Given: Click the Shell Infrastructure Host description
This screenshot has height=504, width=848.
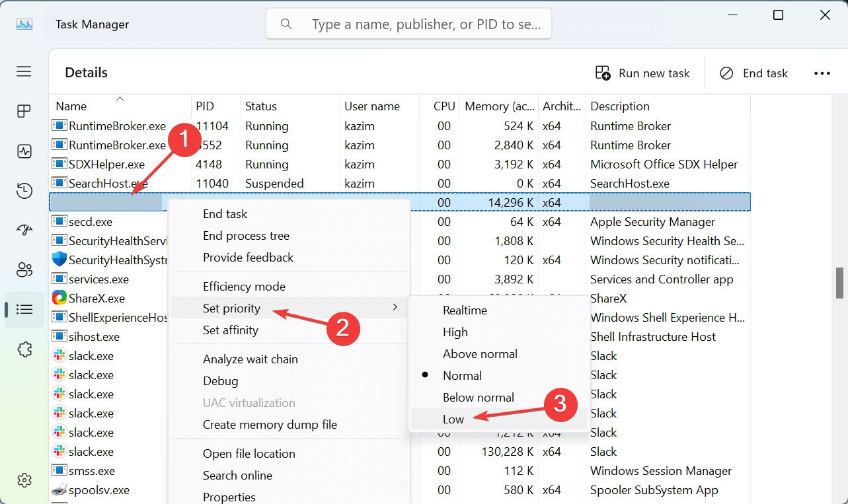Looking at the screenshot, I should click(x=653, y=337).
